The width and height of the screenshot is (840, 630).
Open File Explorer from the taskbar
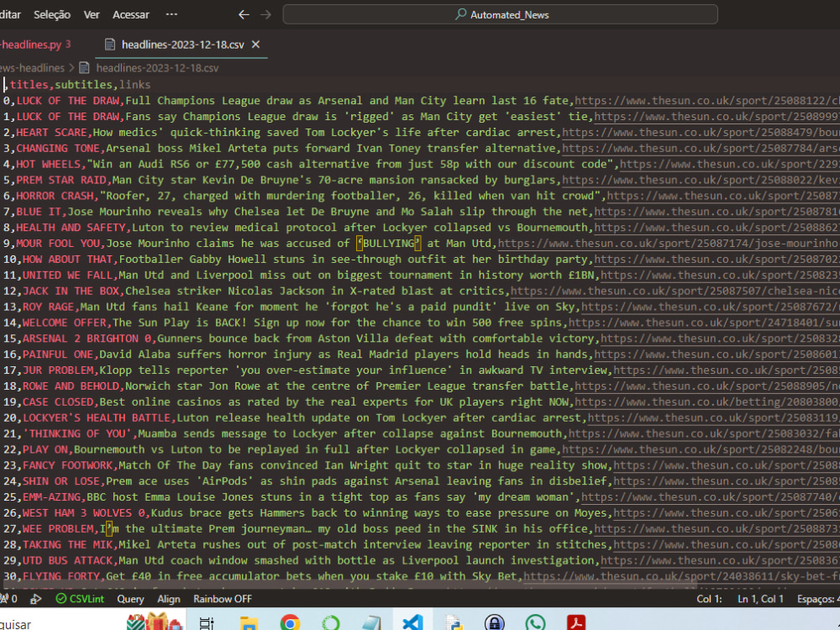click(249, 623)
